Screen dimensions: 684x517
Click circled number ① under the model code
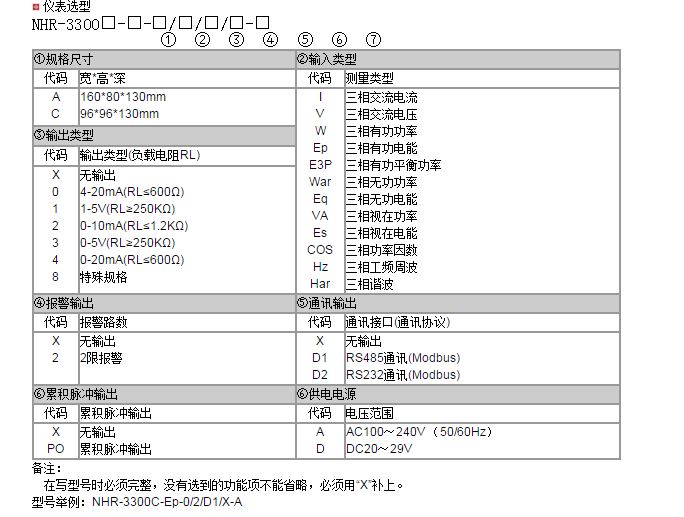tap(168, 40)
